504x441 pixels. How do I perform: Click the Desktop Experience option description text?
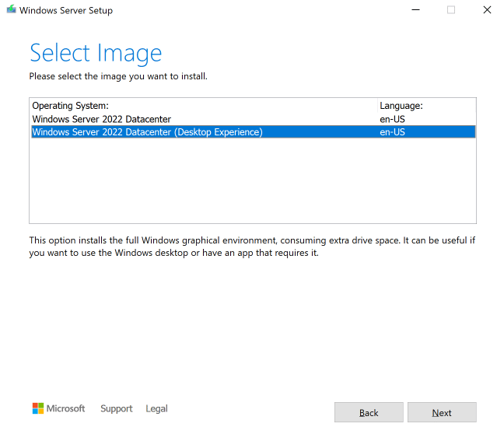pyautogui.click(x=252, y=247)
